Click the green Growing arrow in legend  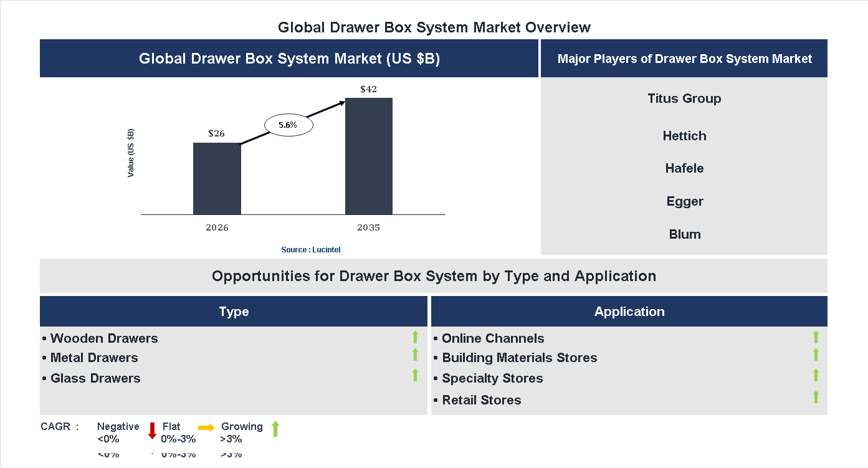[275, 430]
